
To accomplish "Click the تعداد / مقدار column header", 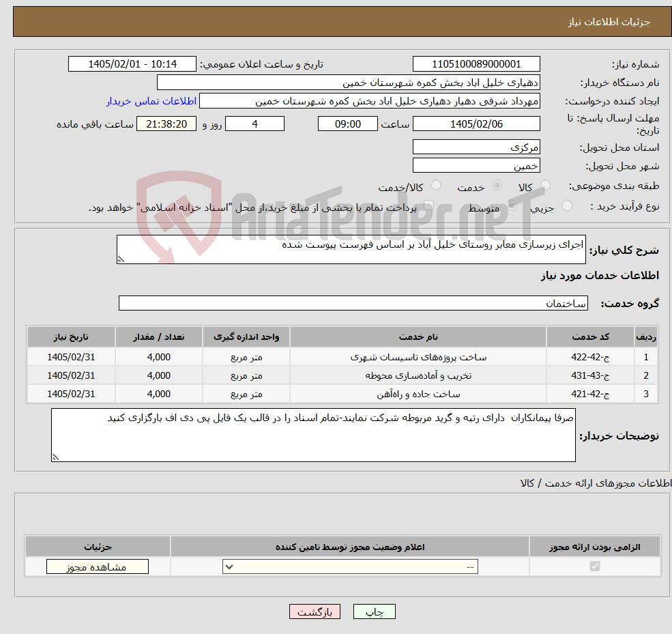I will pyautogui.click(x=158, y=337).
